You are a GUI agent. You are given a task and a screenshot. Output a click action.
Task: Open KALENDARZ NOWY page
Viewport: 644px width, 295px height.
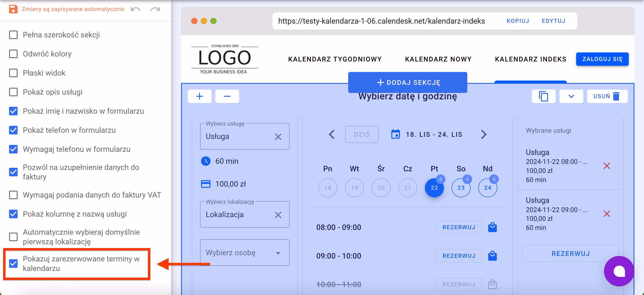pyautogui.click(x=438, y=59)
